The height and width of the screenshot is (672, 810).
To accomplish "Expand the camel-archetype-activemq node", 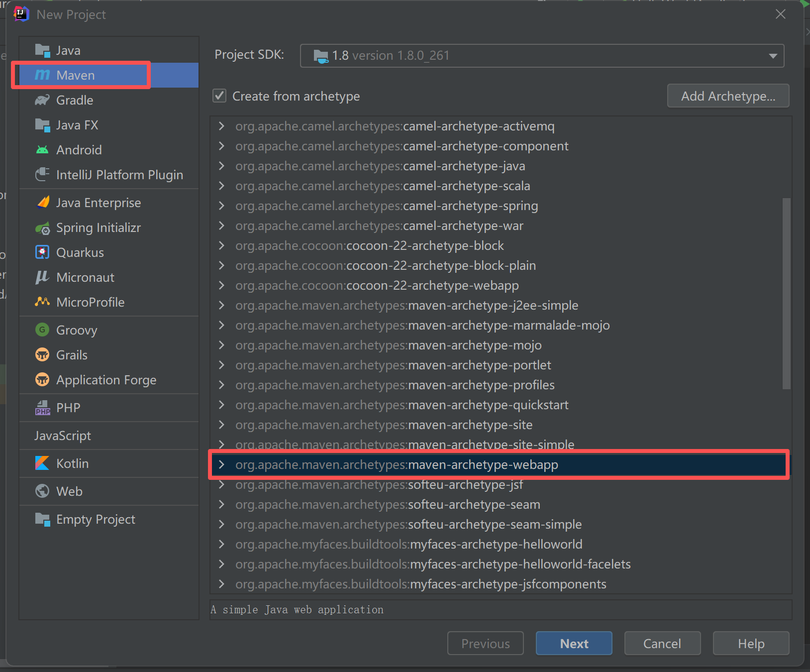I will tap(222, 126).
